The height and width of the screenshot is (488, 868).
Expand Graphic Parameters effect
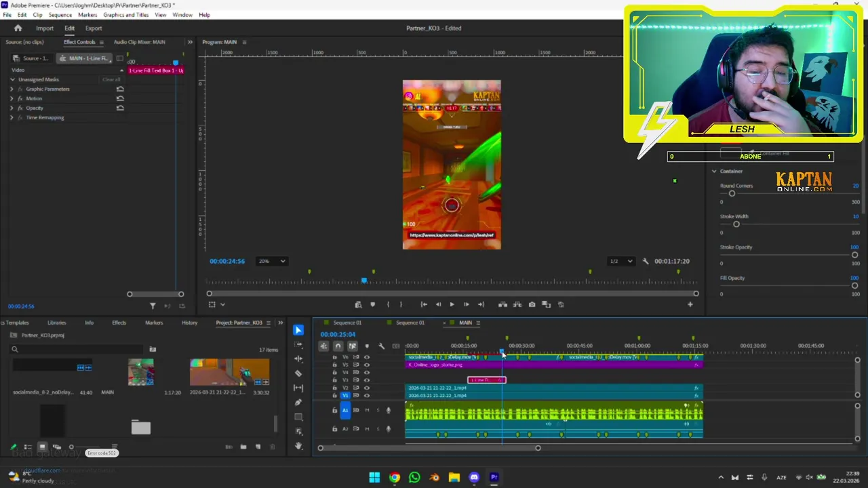tap(12, 89)
